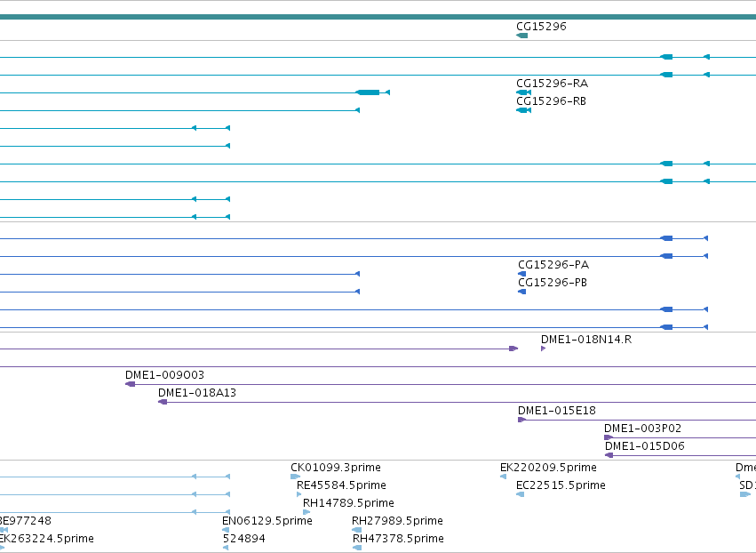This screenshot has height=553, width=756.
Task: Click the EK263224.5prime EST label
Action: [x=47, y=539]
